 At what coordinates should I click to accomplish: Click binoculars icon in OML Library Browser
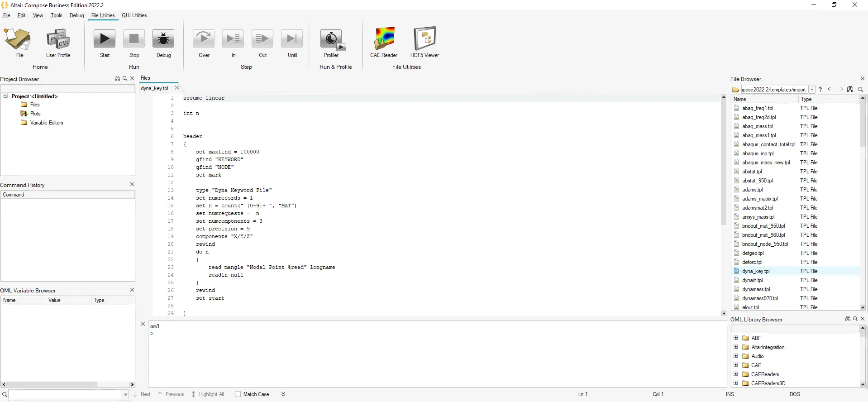[x=848, y=319]
